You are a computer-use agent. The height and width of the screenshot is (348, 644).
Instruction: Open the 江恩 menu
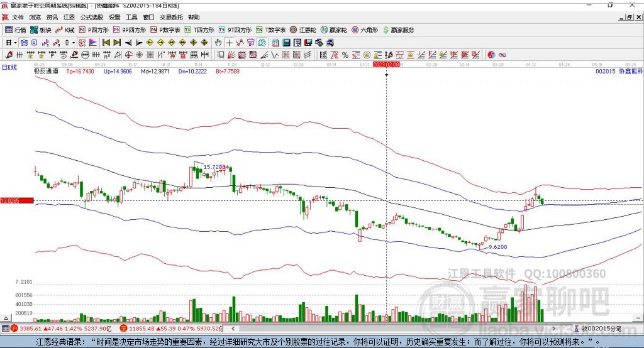pos(69,17)
